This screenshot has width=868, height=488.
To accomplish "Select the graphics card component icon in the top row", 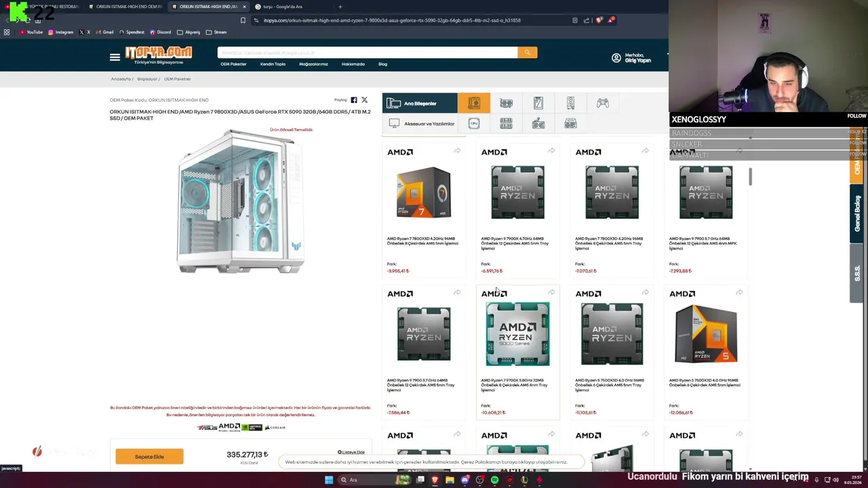I will click(506, 103).
